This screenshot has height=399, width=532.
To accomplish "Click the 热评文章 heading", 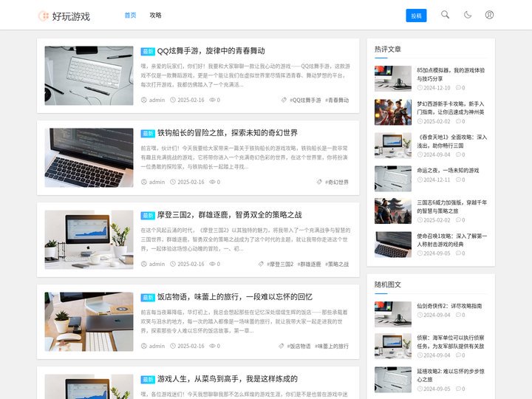I will click(x=387, y=50).
